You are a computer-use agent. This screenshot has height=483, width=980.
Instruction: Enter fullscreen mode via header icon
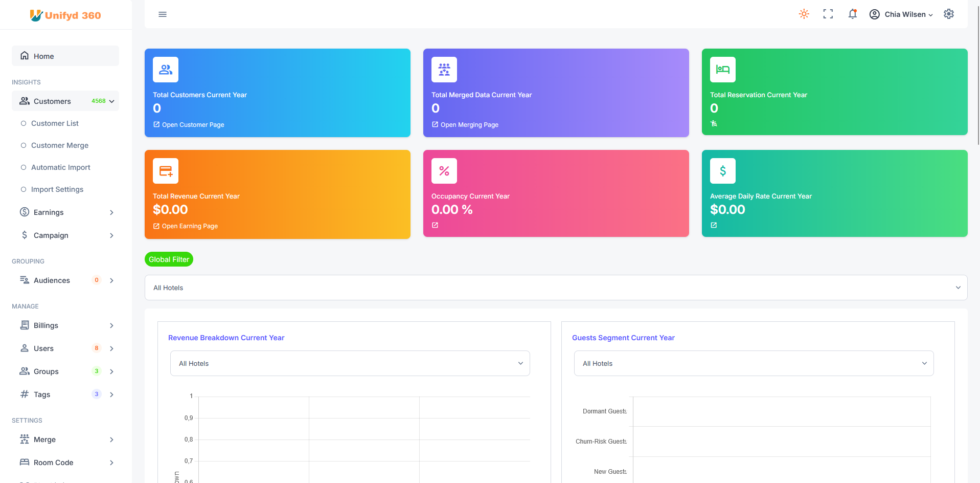[828, 14]
